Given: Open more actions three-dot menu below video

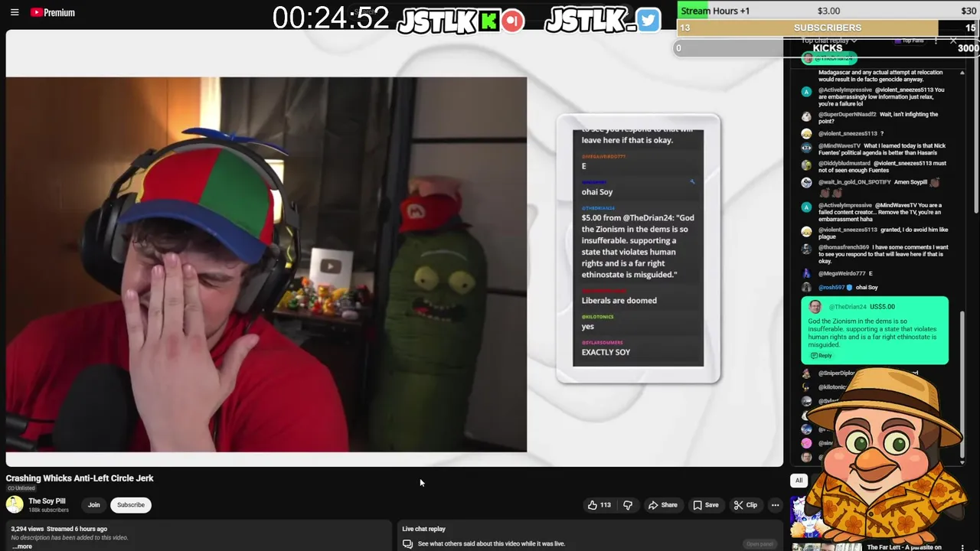Looking at the screenshot, I should (775, 505).
